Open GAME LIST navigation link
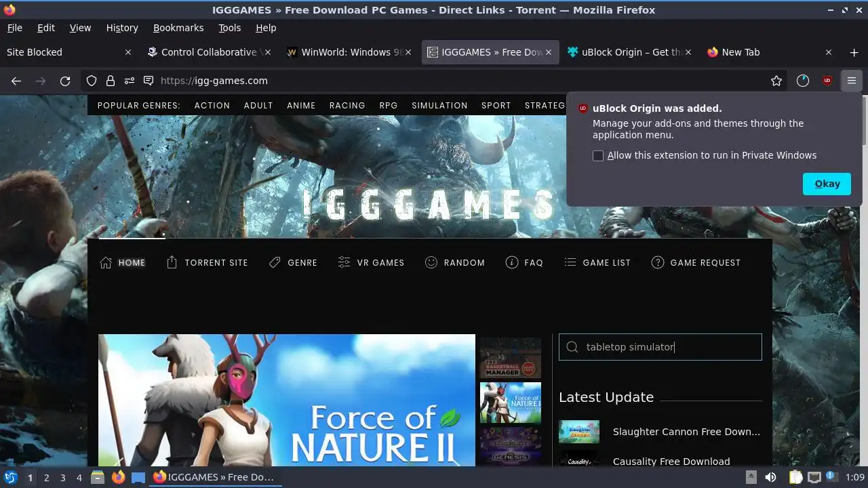The width and height of the screenshot is (868, 488). (597, 263)
